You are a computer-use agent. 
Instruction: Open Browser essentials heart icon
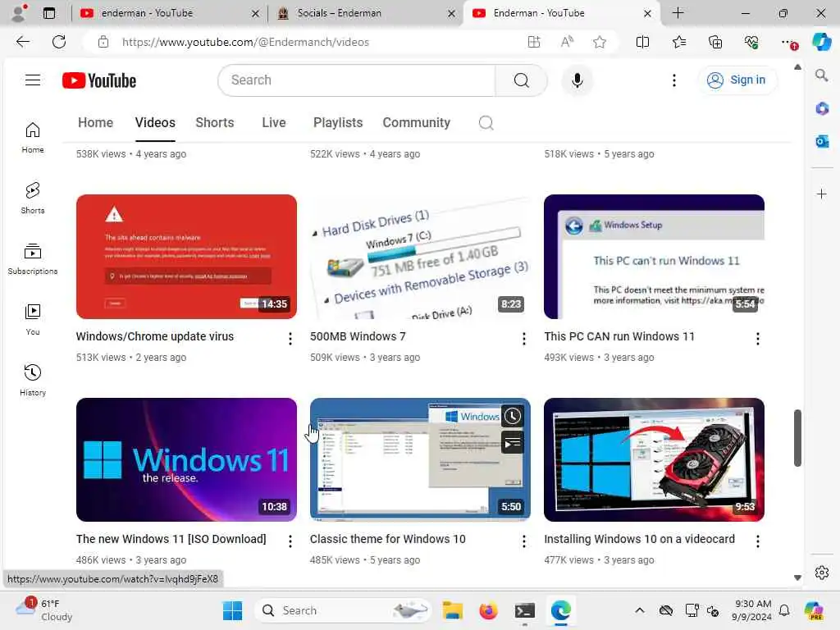point(751,42)
